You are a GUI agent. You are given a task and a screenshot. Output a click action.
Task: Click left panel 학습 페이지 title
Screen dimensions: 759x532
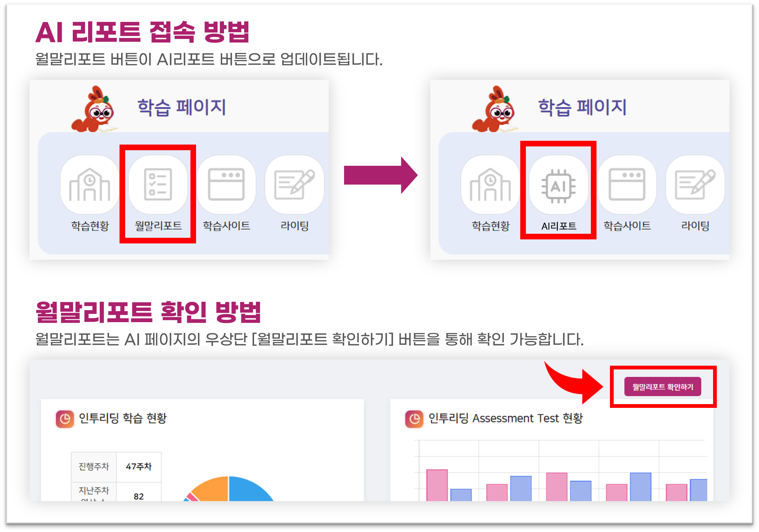click(182, 107)
